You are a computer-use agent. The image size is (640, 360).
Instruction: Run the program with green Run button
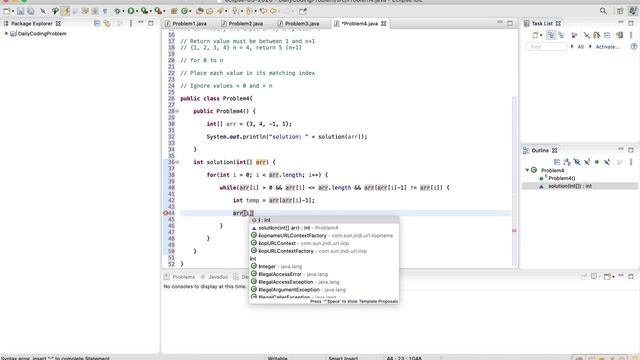131,11
